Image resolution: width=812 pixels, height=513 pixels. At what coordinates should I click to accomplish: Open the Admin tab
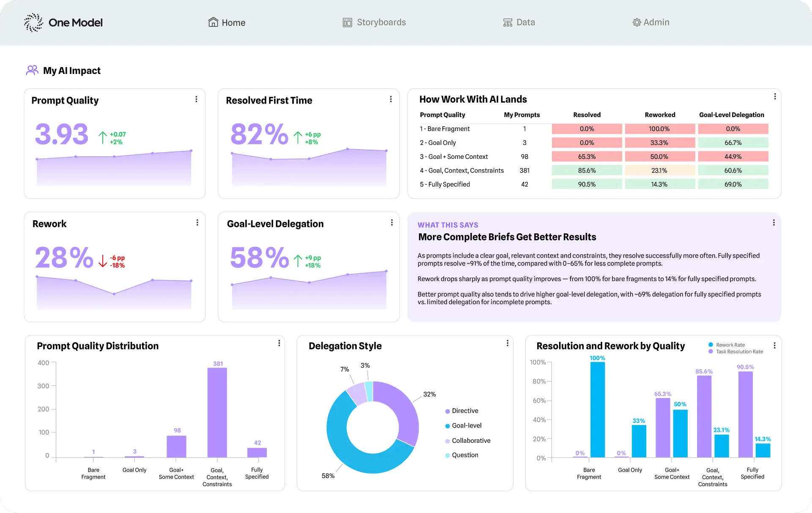[651, 22]
